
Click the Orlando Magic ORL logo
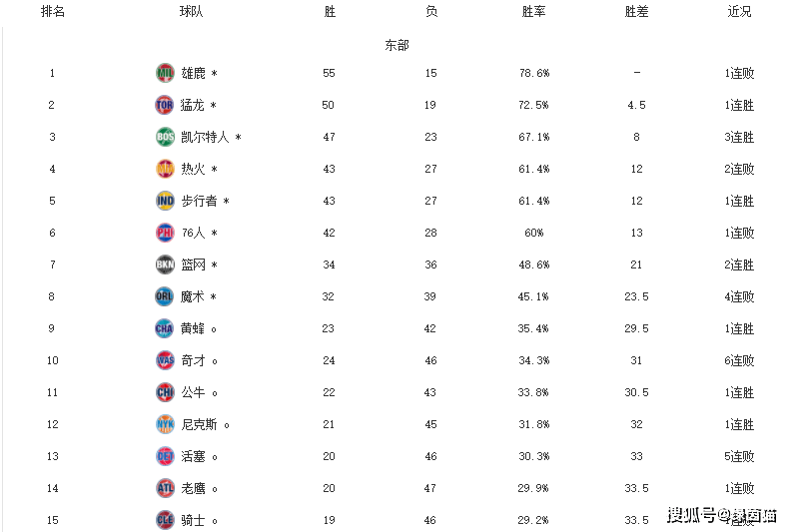pyautogui.click(x=165, y=296)
